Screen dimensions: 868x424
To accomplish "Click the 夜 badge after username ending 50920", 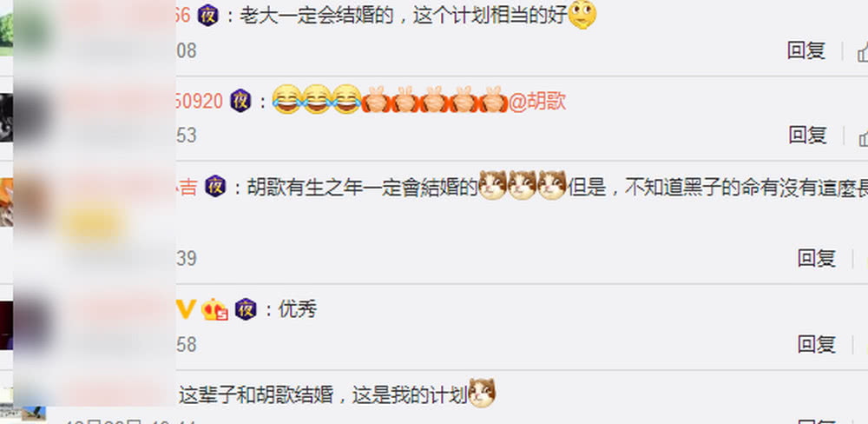I will click(x=240, y=101).
